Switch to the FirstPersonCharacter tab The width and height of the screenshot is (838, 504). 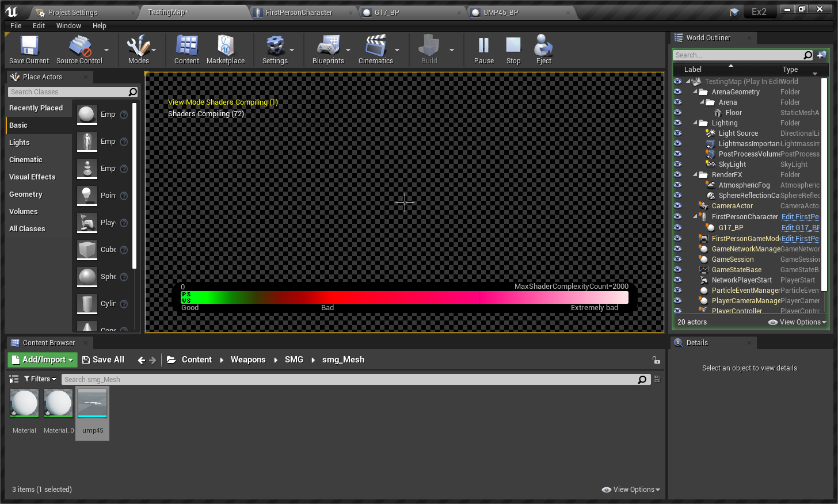(299, 13)
